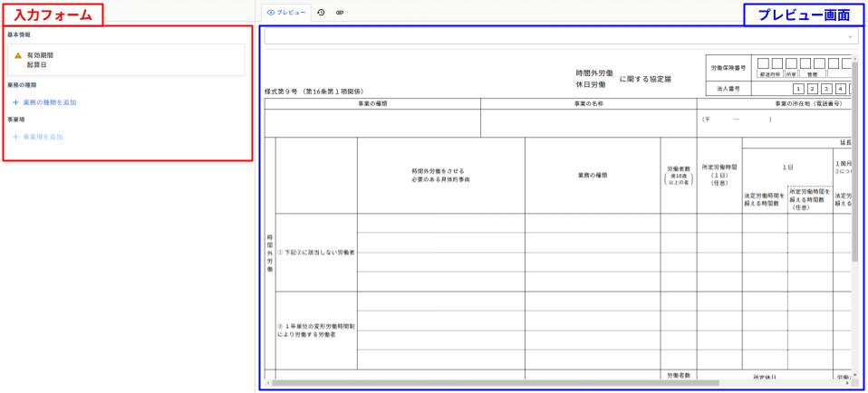Click the scroll-left arrow of the preview

coord(268,382)
